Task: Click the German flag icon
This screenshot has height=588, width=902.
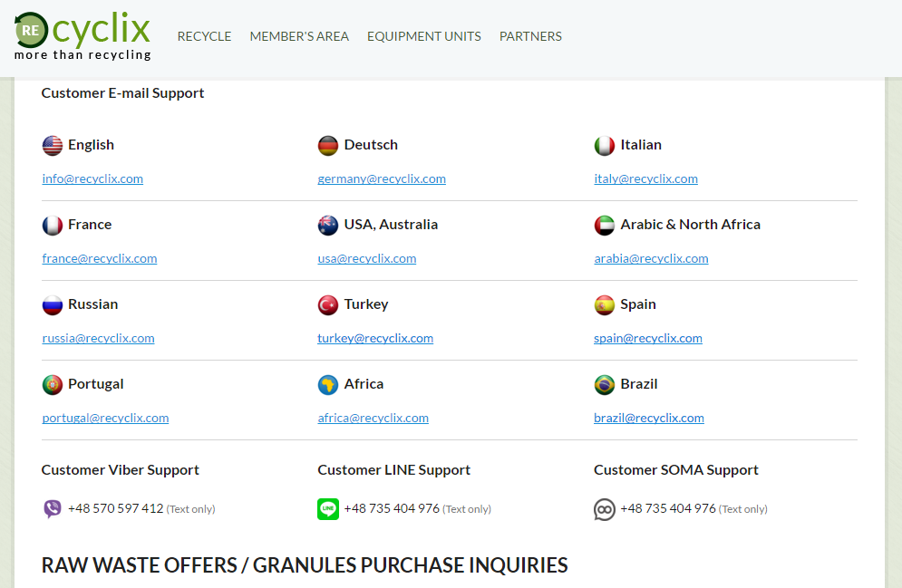Action: (x=328, y=145)
